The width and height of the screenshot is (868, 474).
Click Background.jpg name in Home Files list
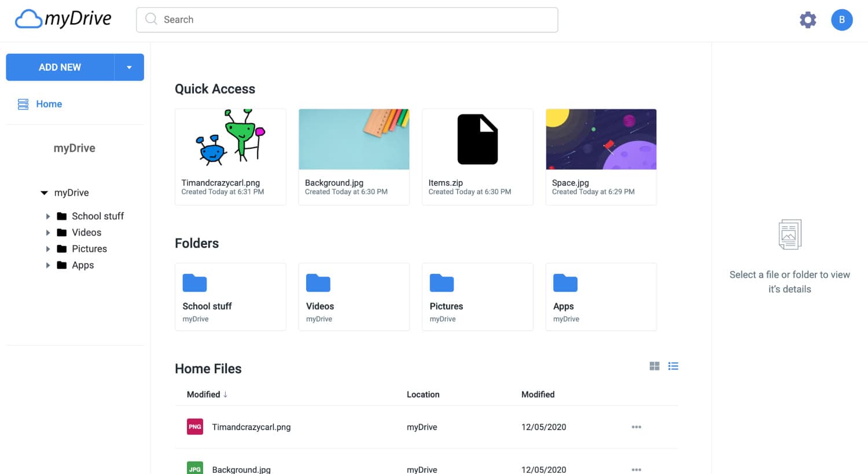(241, 469)
